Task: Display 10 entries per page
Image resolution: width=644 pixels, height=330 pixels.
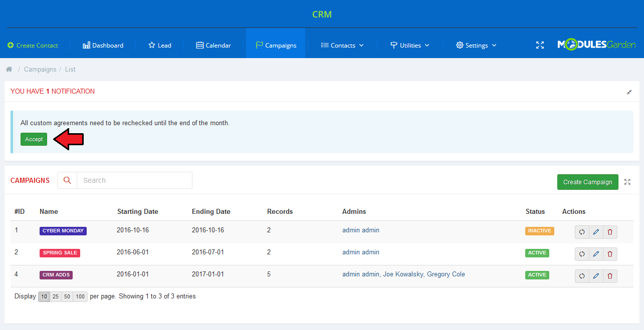Action: click(x=44, y=296)
